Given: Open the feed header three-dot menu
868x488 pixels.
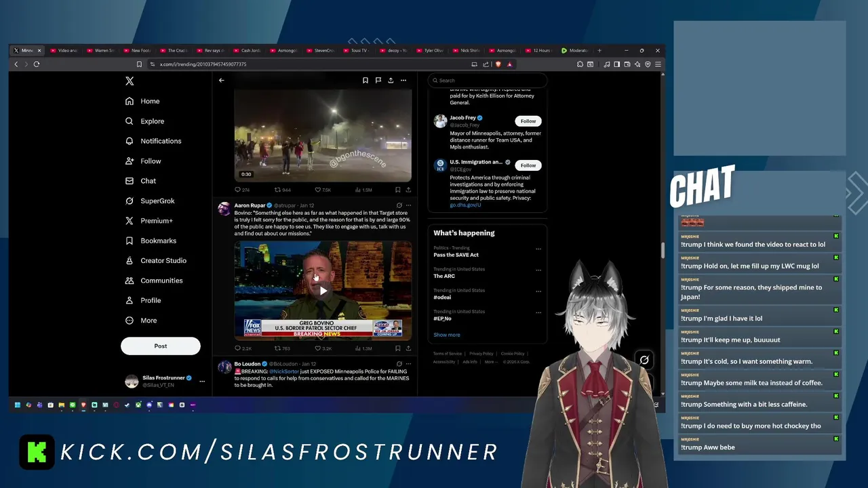Looking at the screenshot, I should (403, 80).
